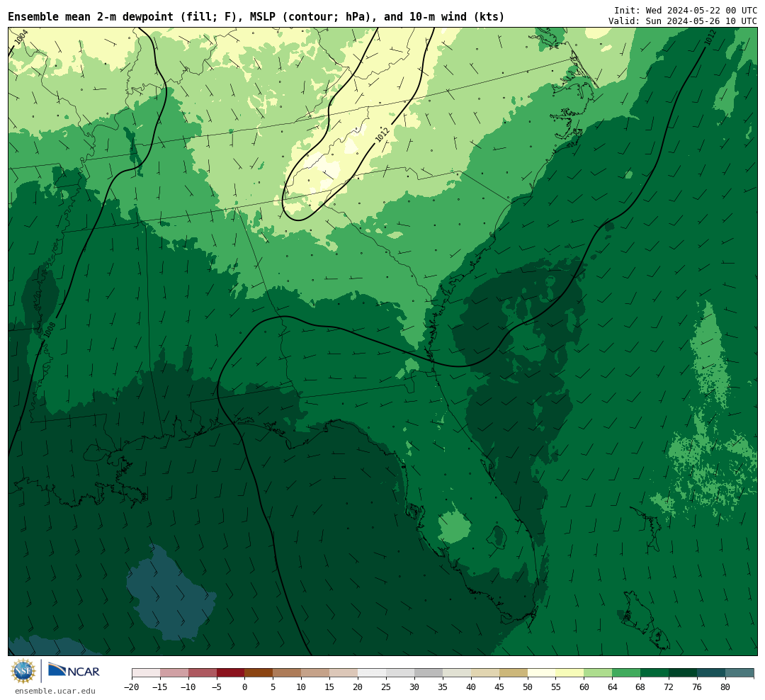The height and width of the screenshot is (700, 765).
Task: Pick the 68 to 72 green colorbar swatch
Action: coord(655,673)
